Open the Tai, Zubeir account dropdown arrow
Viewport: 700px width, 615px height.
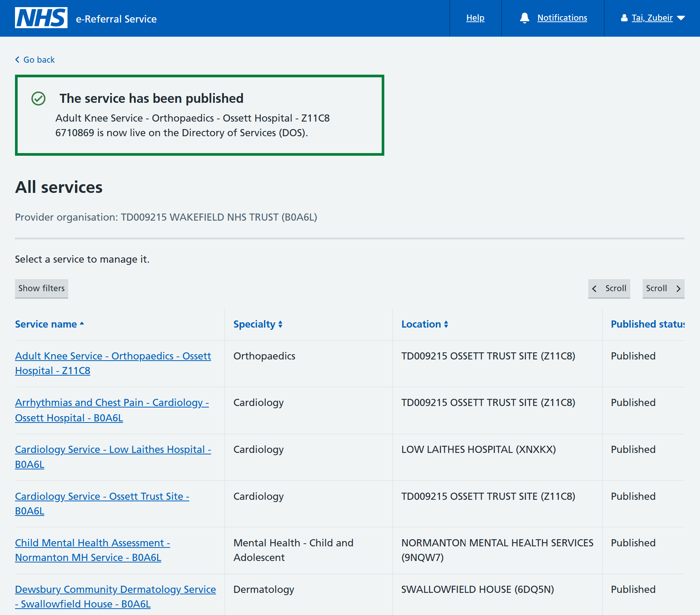coord(681,18)
